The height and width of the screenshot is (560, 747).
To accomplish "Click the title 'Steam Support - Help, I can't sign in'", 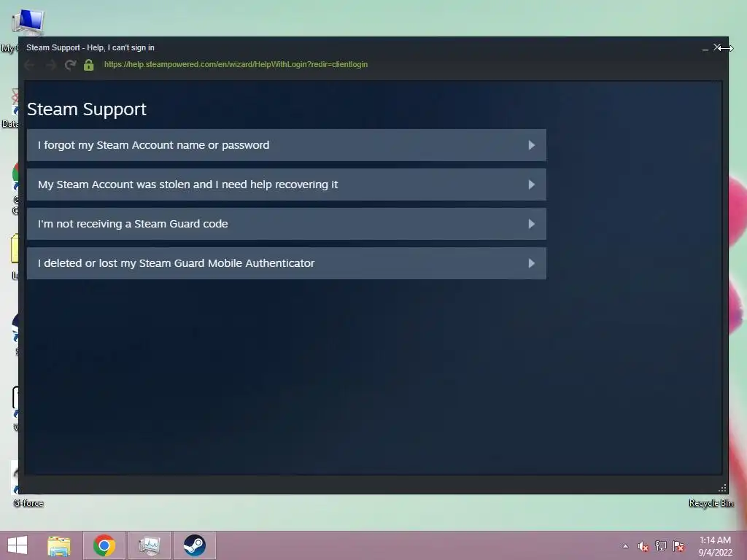I will 90,47.
